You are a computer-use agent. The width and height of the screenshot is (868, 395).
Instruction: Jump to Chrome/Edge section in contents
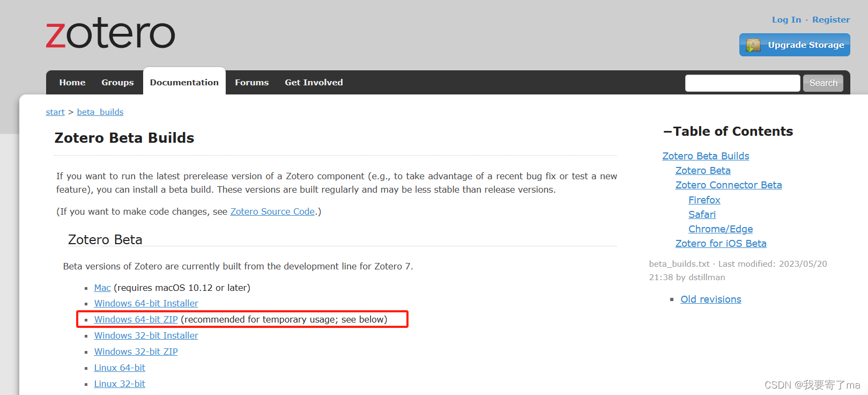(721, 229)
